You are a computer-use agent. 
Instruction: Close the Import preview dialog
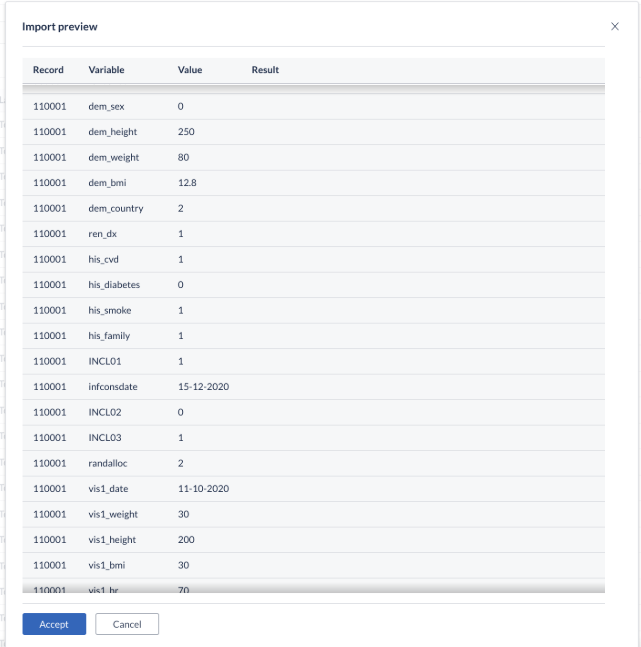coord(615,26)
